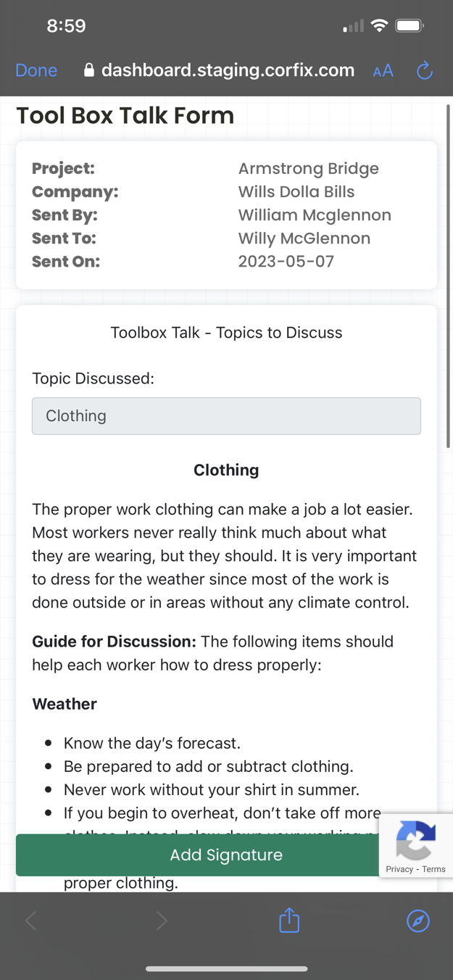This screenshot has height=980, width=453.
Task: Go forward with the right arrow
Action: [161, 921]
